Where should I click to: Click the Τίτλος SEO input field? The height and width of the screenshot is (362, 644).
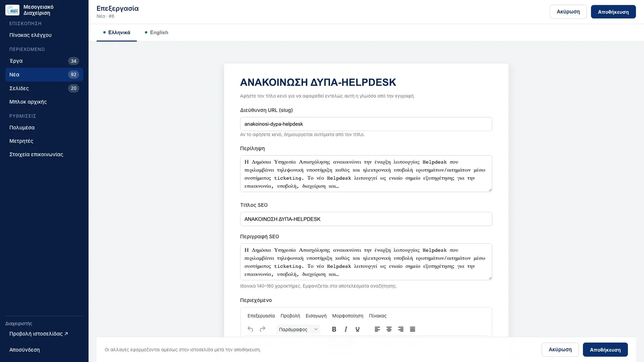(x=366, y=219)
